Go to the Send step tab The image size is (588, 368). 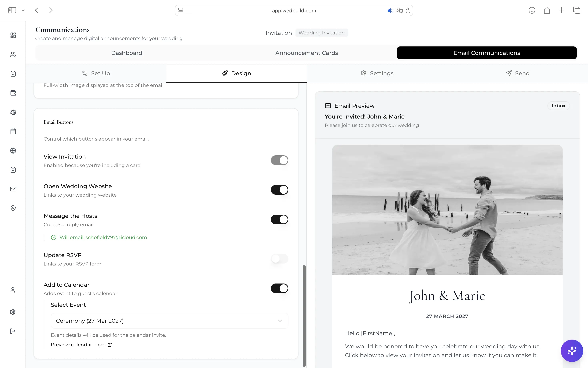518,73
